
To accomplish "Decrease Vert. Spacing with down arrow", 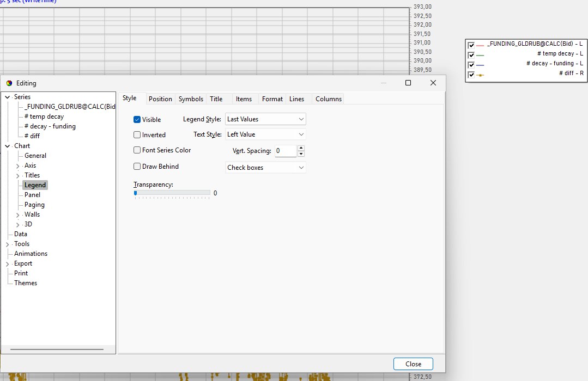I will point(301,154).
